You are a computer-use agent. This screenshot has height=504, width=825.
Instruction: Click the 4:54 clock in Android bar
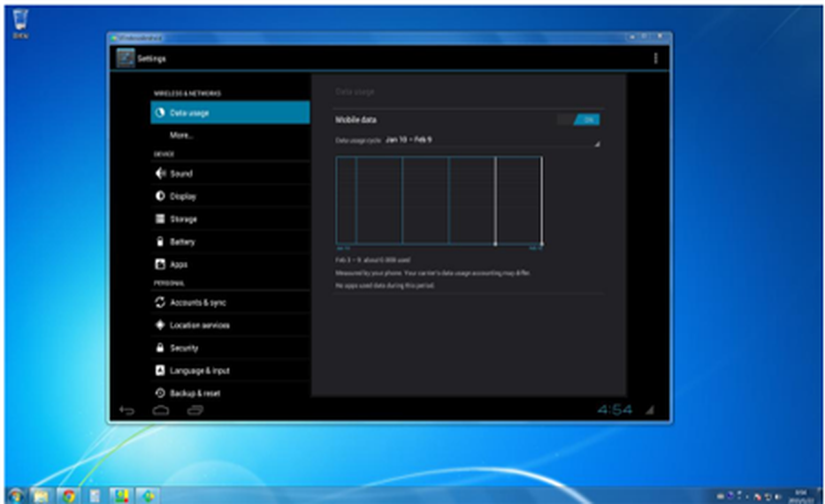coord(615,410)
